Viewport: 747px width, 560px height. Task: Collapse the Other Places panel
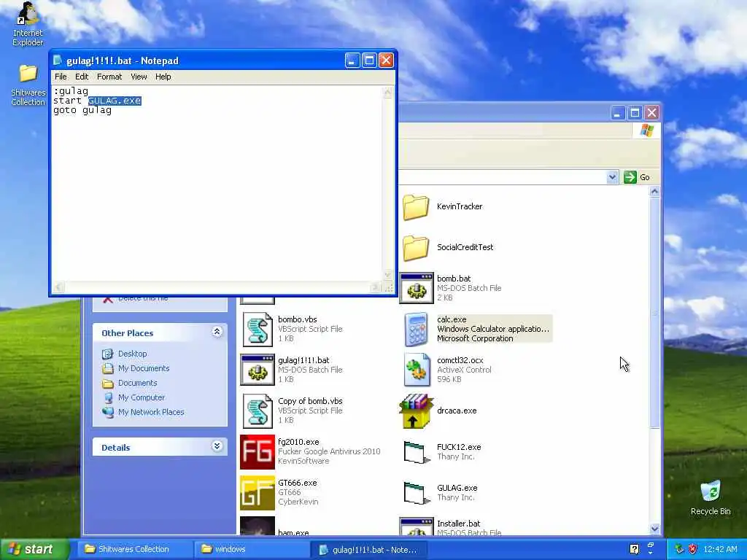[217, 332]
